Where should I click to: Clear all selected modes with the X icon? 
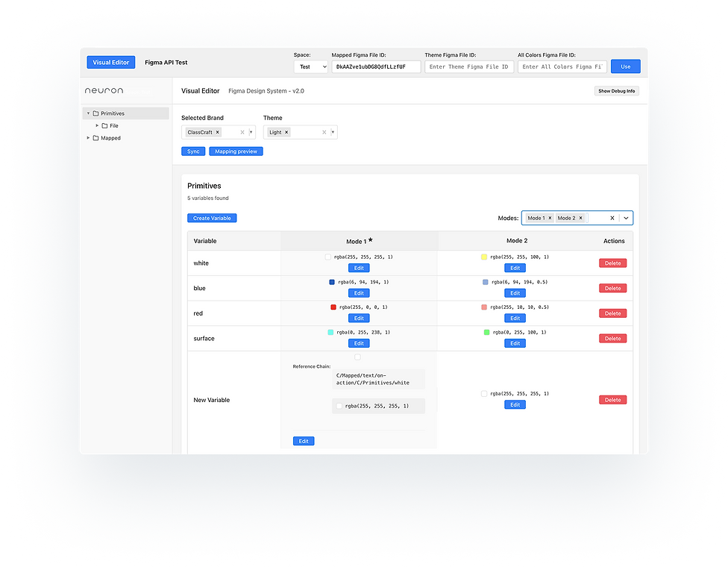point(612,218)
